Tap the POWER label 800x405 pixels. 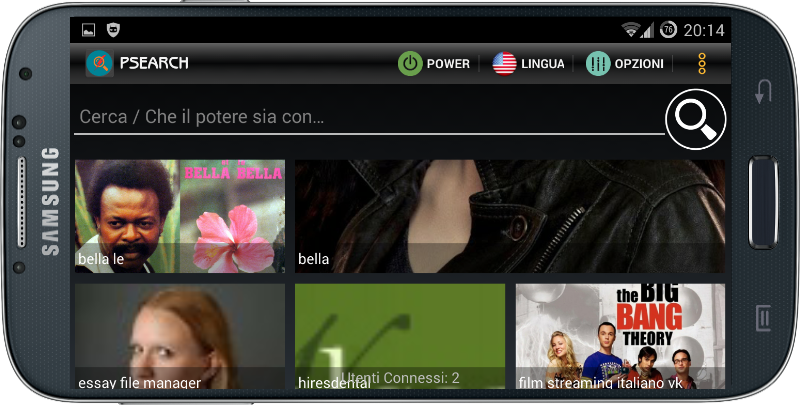coord(448,64)
